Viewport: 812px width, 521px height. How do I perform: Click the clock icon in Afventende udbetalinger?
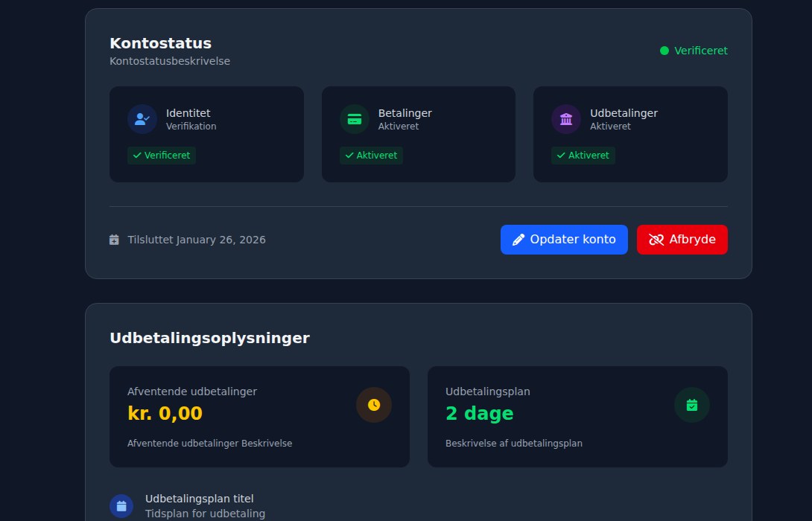(374, 405)
